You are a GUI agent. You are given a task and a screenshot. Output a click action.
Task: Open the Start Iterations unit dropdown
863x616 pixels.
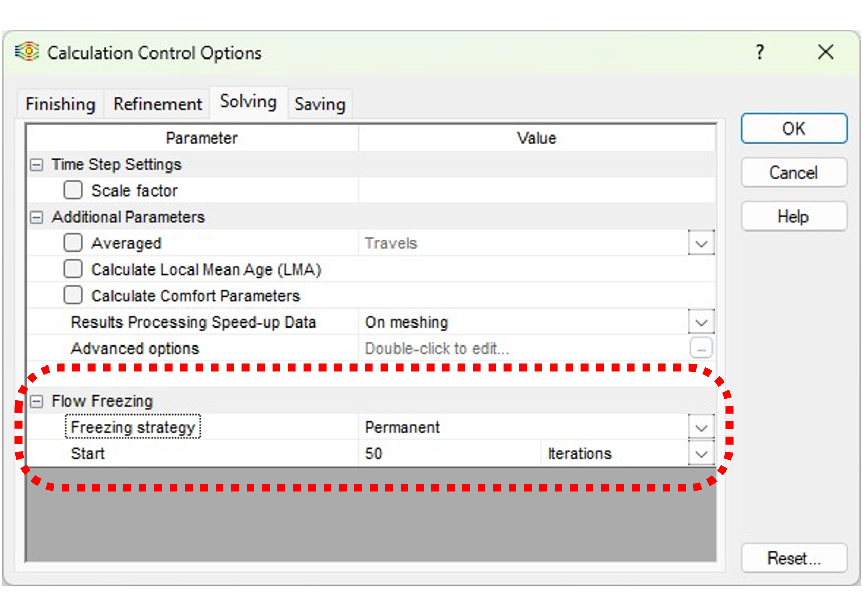click(701, 454)
